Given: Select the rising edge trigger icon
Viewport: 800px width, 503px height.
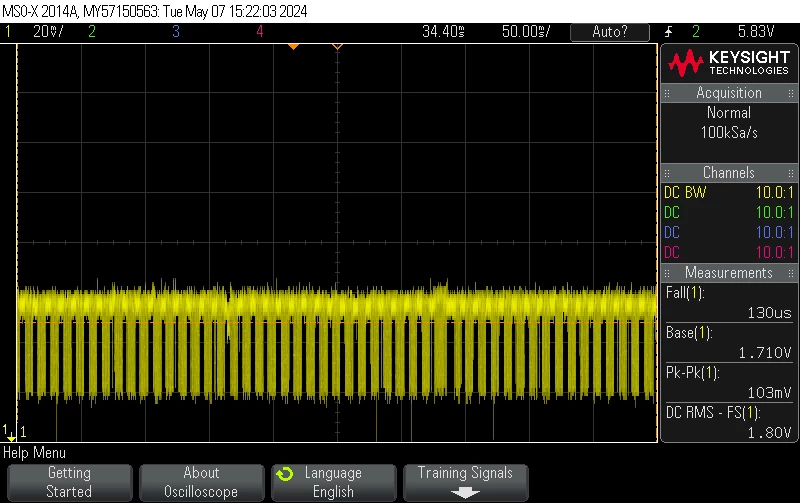Looking at the screenshot, I should 668,32.
